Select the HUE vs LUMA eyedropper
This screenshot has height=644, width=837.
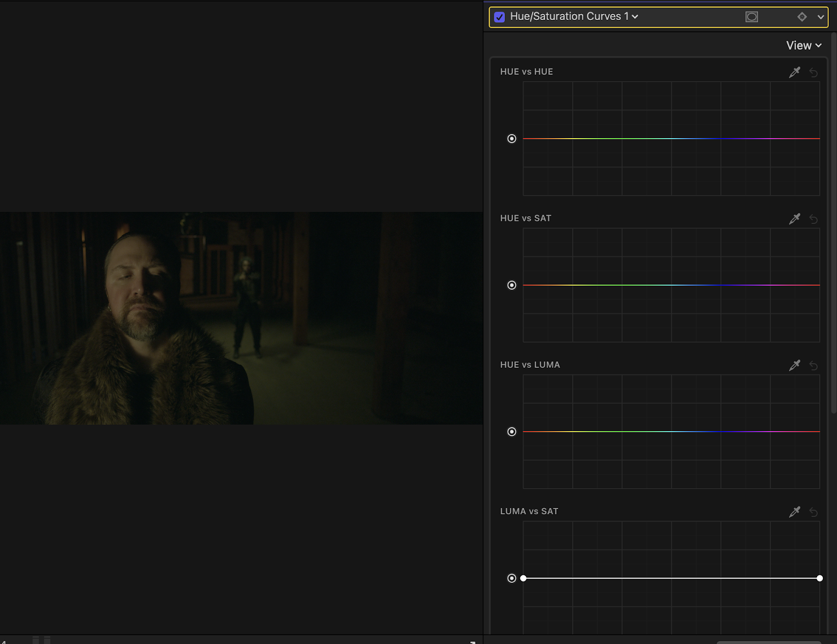[x=795, y=365]
